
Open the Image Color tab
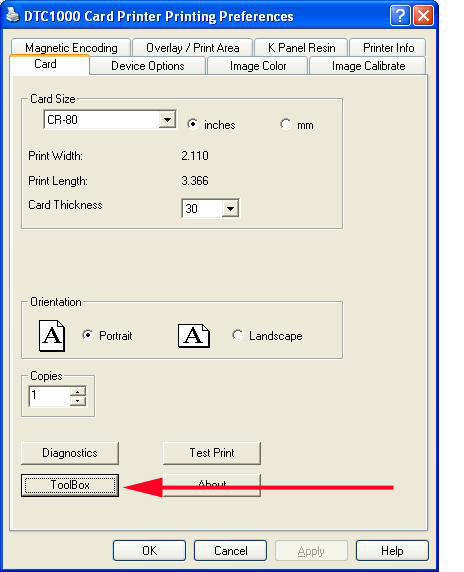258,66
